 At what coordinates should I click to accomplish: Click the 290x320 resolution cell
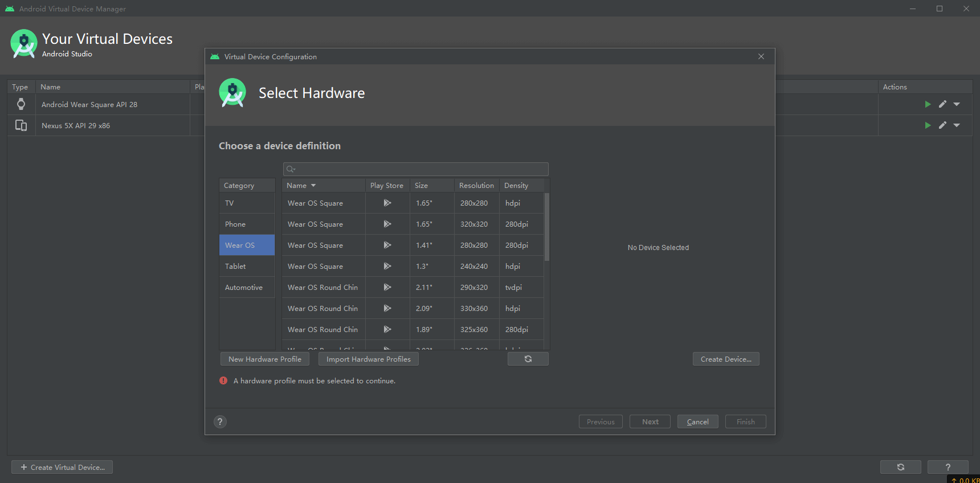tap(477, 287)
